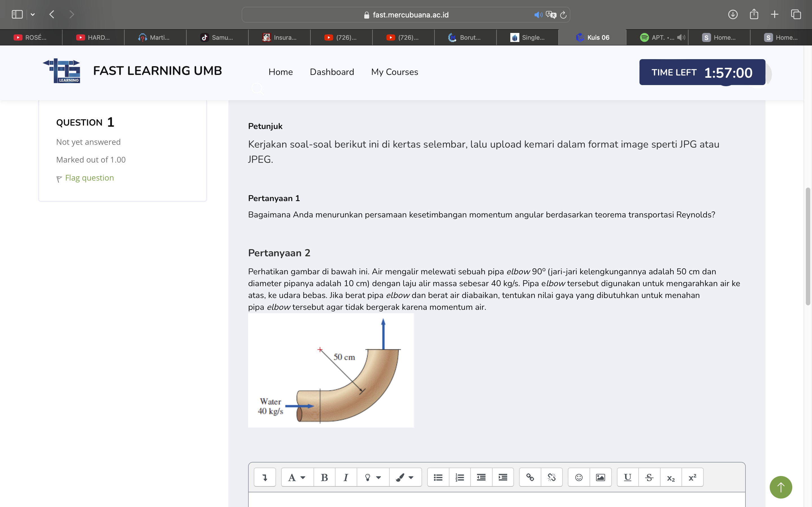Click the Superscript formatting toggle
Image resolution: width=812 pixels, height=507 pixels.
point(692,477)
